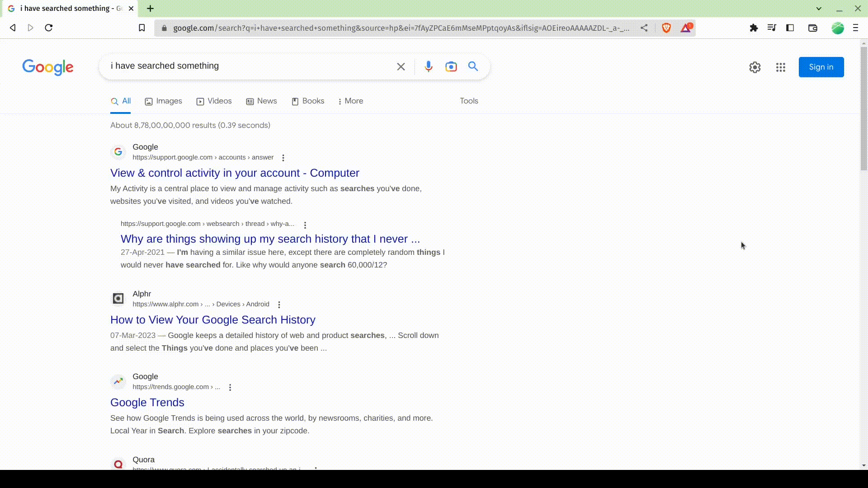Click the browser forward arrow
Viewport: 868px width, 488px height.
click(x=30, y=28)
